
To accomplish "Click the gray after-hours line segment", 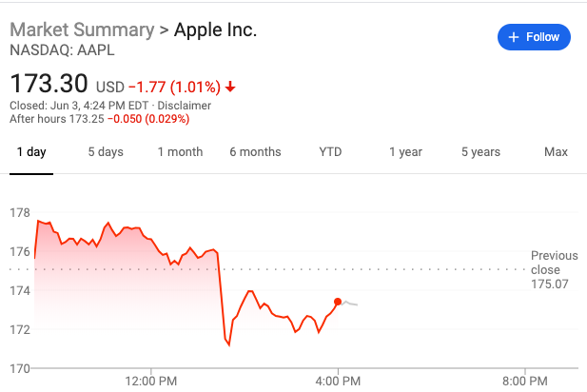I will 349,303.
